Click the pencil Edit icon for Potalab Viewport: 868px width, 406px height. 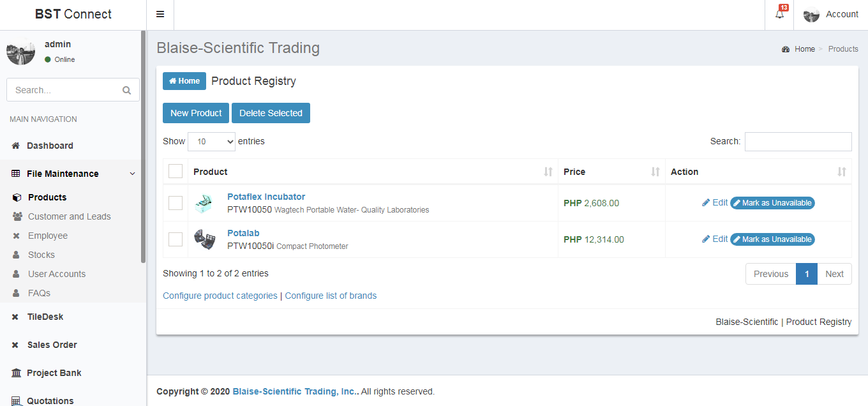click(x=706, y=239)
